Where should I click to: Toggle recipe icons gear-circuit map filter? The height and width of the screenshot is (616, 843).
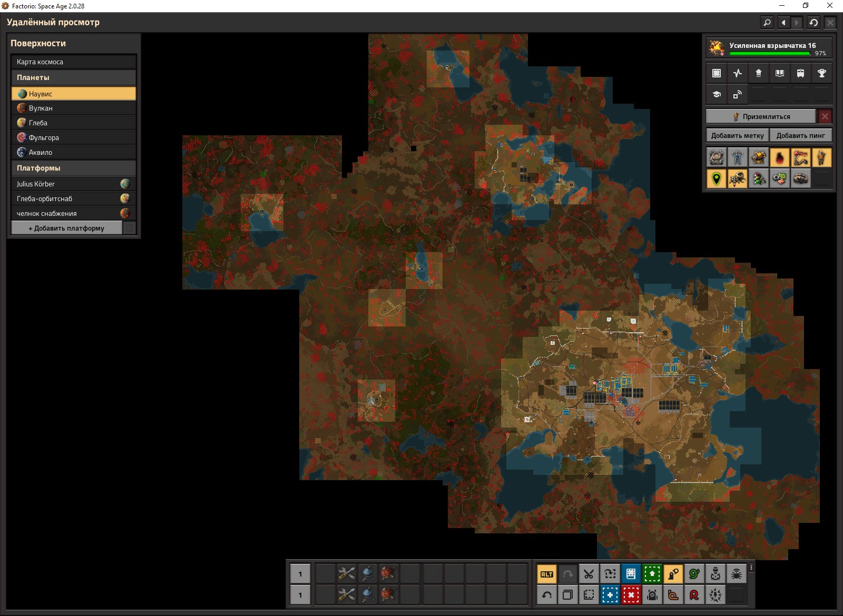(780, 178)
